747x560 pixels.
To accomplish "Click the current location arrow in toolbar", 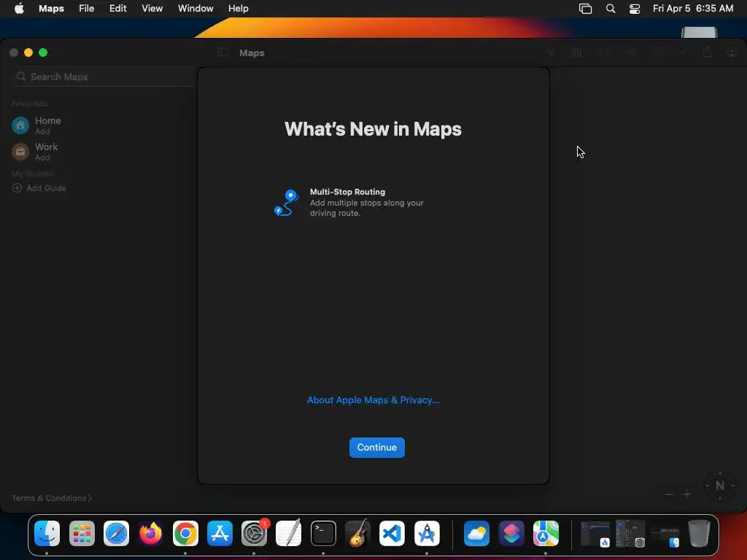I will tap(550, 52).
